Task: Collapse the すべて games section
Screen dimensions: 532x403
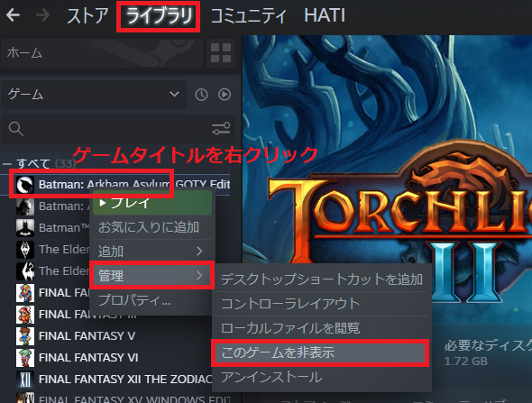Action: tap(7, 164)
